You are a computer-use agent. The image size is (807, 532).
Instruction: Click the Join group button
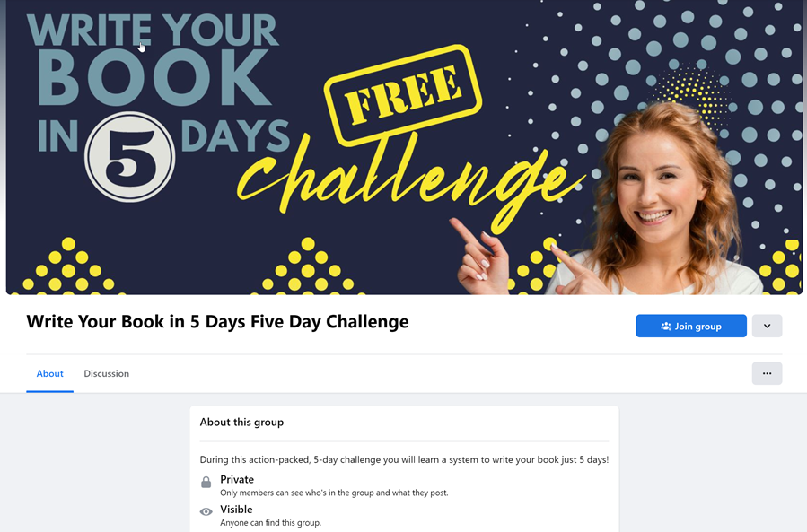click(690, 327)
